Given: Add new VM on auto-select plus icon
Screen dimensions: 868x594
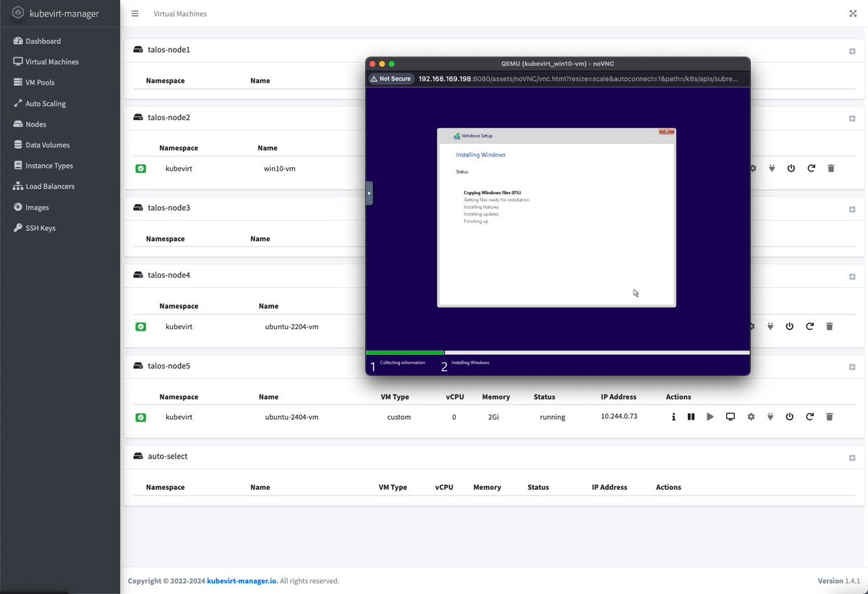Looking at the screenshot, I should (852, 457).
